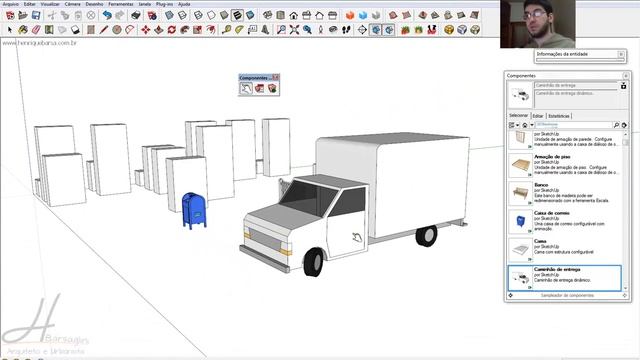This screenshot has height=360, width=640.
Task: Toggle the highlighted black-bars face style
Action: click(237, 16)
